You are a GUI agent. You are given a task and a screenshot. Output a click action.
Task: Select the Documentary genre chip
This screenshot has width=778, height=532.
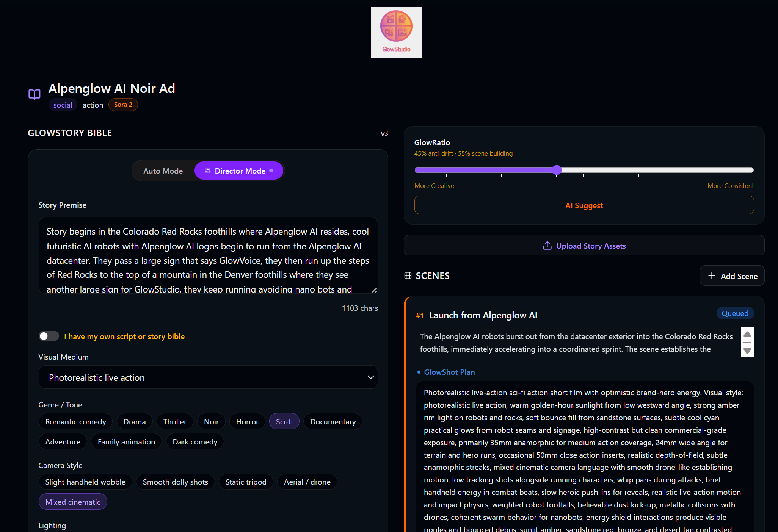click(x=333, y=421)
